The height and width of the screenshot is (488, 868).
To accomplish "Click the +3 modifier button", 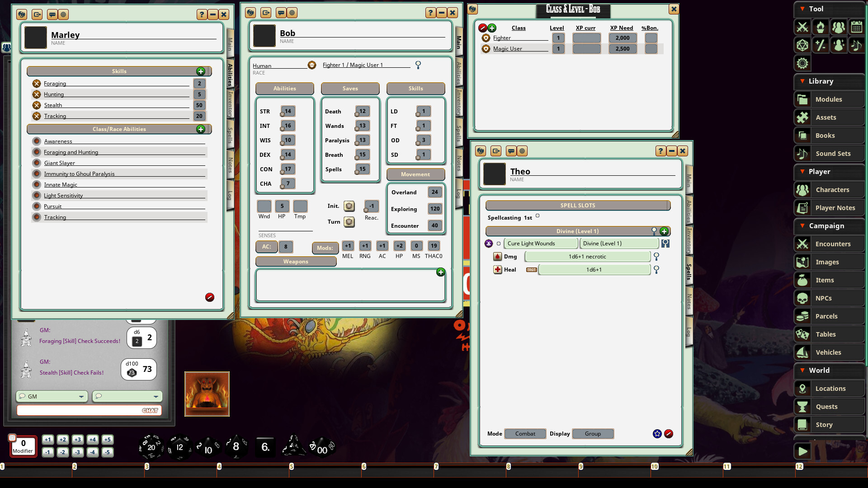I will pyautogui.click(x=78, y=440).
